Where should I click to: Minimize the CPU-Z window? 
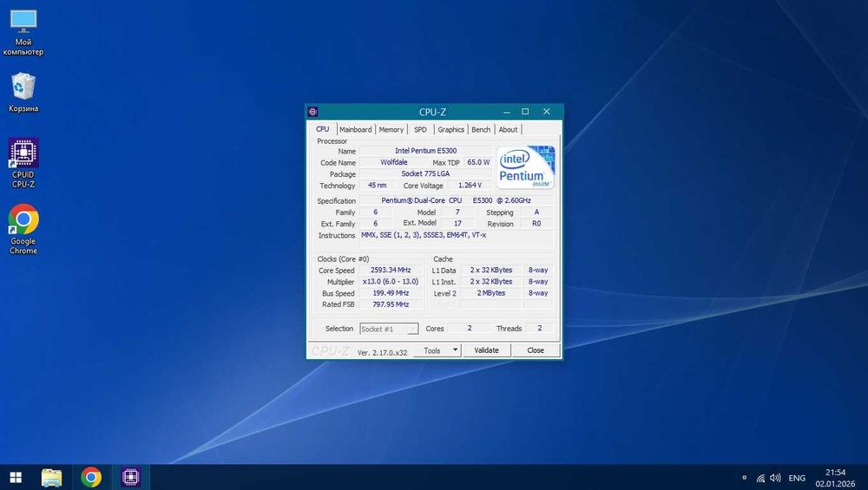pyautogui.click(x=506, y=112)
